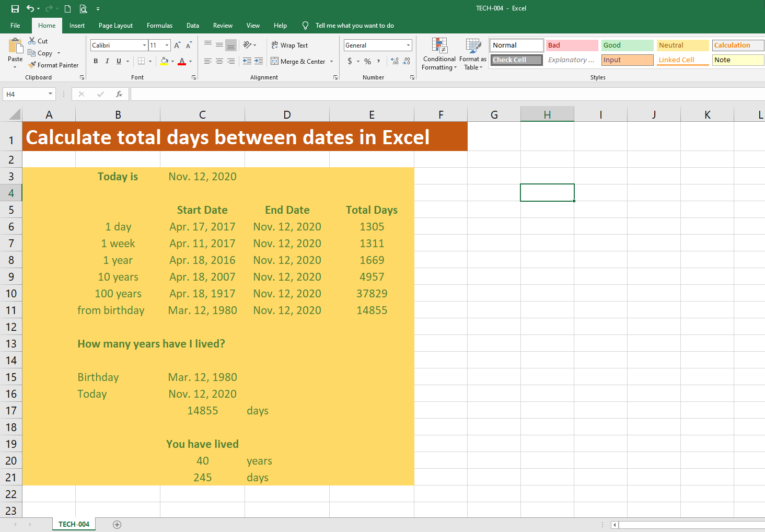Click the Format Painter brush icon

tap(32, 65)
